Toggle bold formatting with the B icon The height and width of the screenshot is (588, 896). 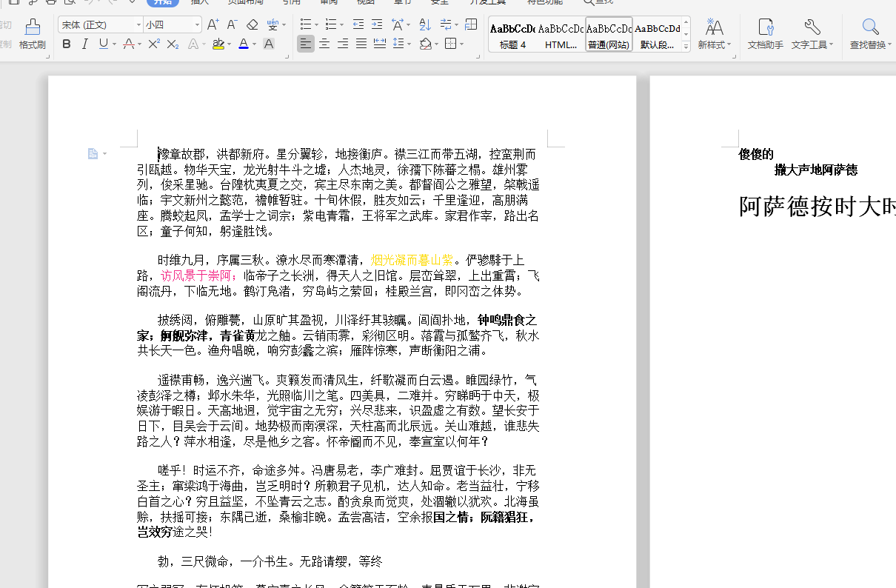coord(67,44)
